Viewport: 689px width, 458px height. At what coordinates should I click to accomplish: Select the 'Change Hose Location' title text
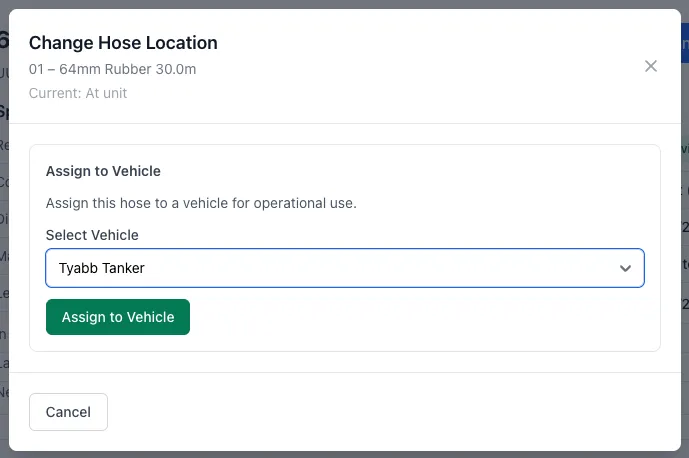(x=123, y=43)
